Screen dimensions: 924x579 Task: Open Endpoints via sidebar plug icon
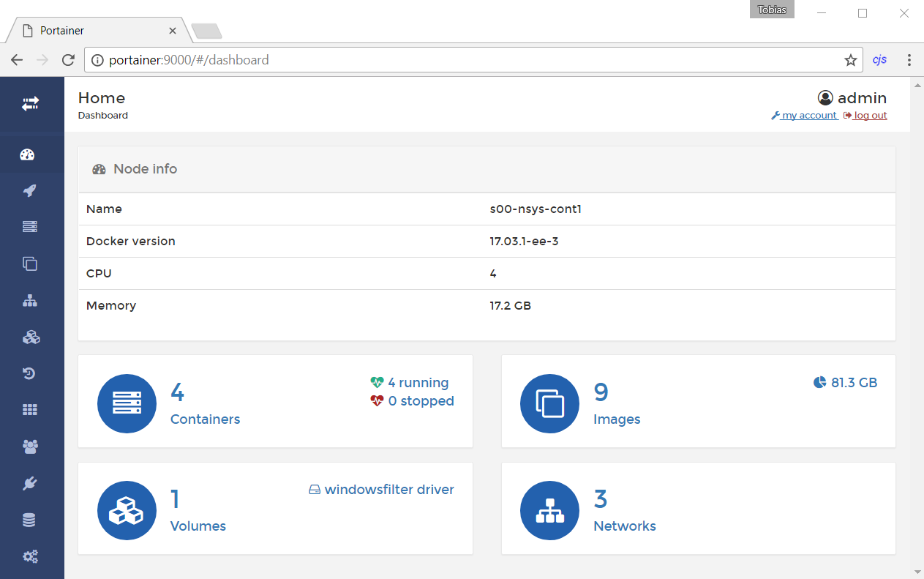tap(30, 483)
